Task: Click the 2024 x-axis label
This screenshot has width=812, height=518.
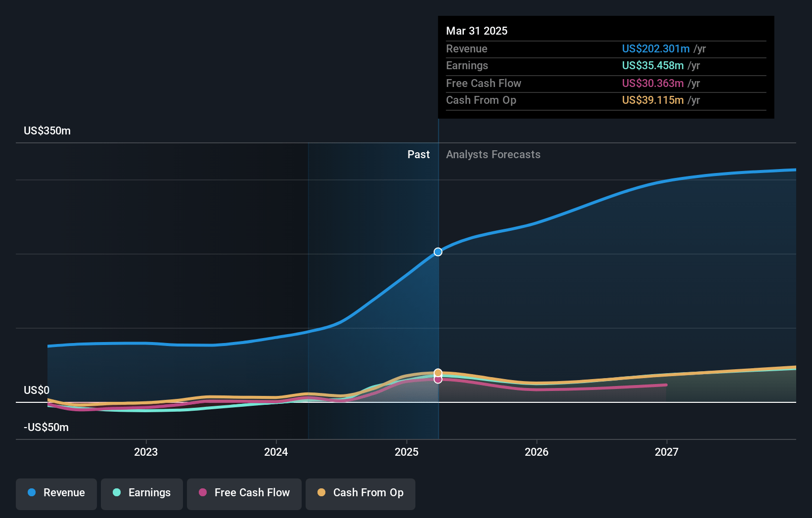Action: coord(276,452)
